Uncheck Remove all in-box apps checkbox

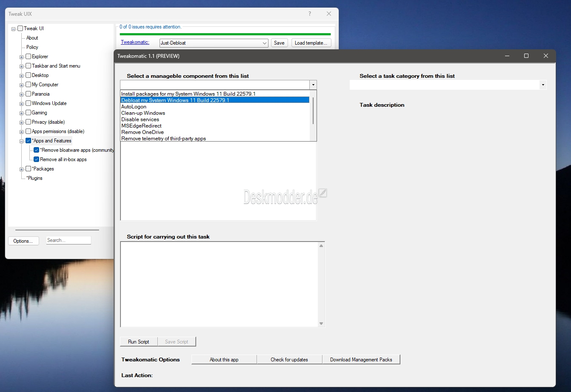[36, 159]
